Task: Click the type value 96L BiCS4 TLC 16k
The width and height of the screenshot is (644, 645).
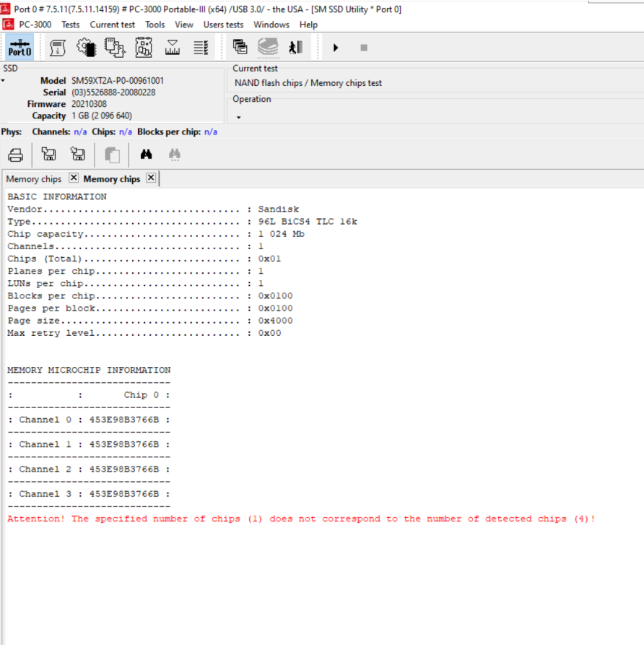Action: pyautogui.click(x=308, y=221)
